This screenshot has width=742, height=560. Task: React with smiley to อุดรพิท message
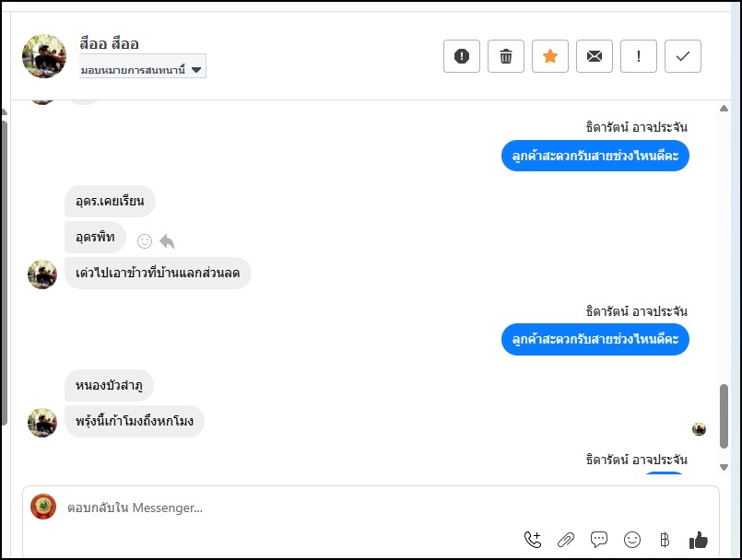click(x=145, y=241)
